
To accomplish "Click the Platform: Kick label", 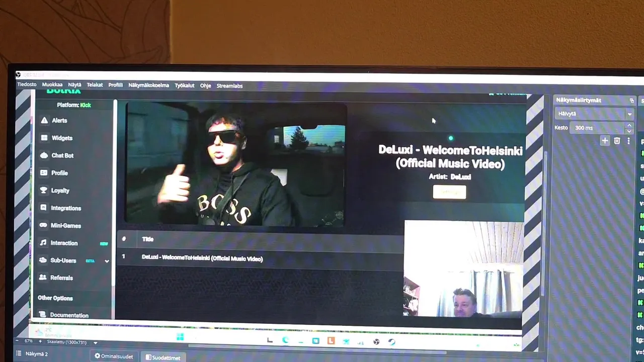I will click(x=74, y=105).
